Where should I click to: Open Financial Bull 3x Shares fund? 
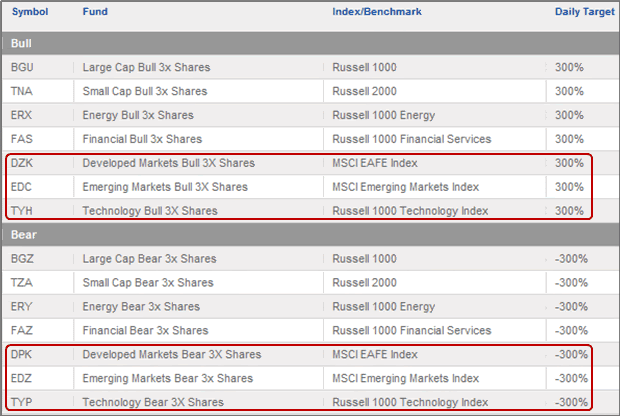pos(142,139)
